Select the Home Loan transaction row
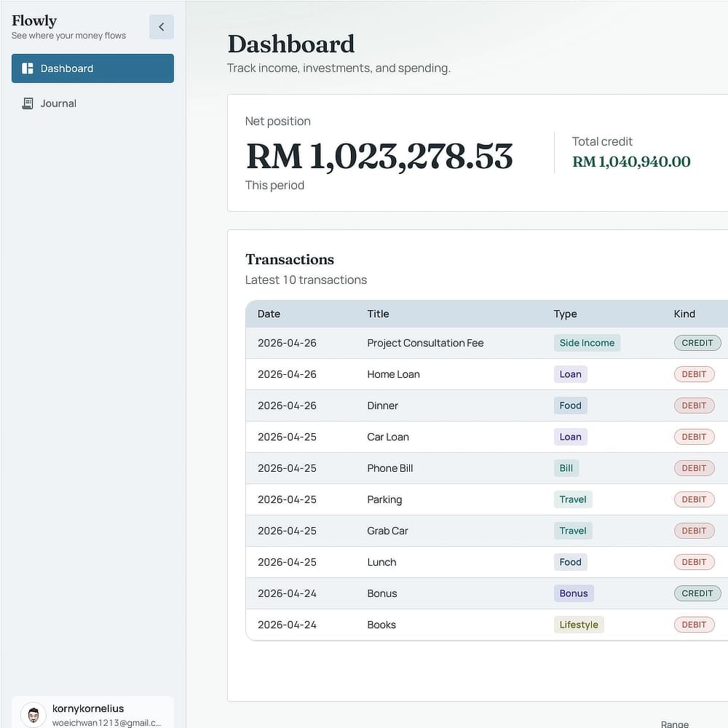Image resolution: width=728 pixels, height=728 pixels. click(x=393, y=374)
